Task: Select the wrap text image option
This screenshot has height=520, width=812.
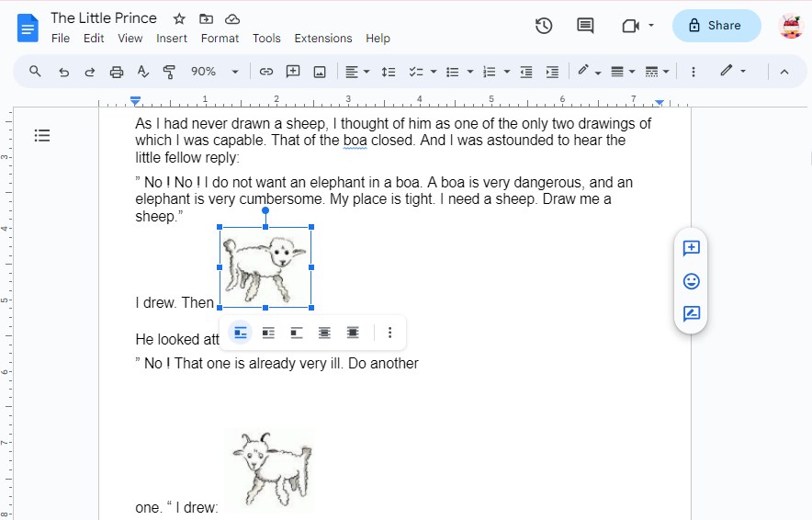Action: click(x=268, y=333)
